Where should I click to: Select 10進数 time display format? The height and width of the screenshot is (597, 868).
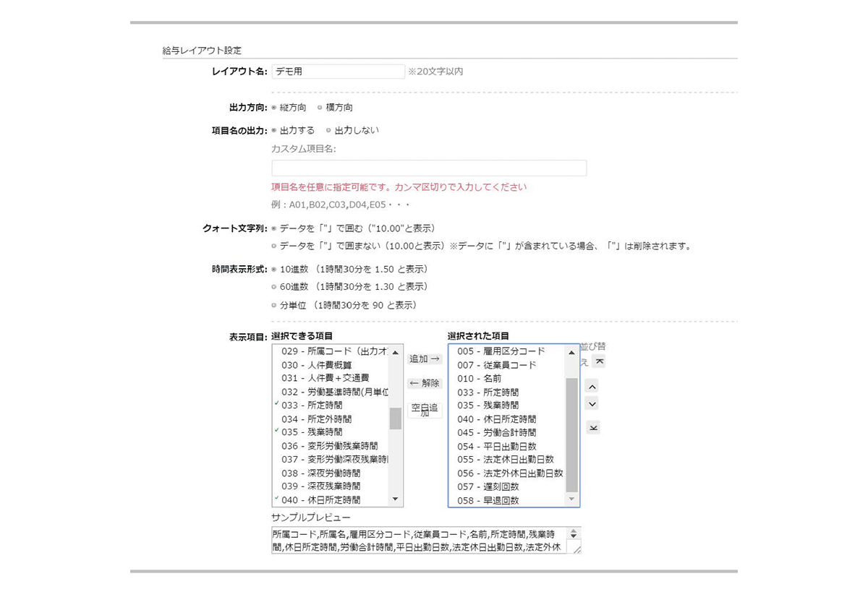coord(274,270)
